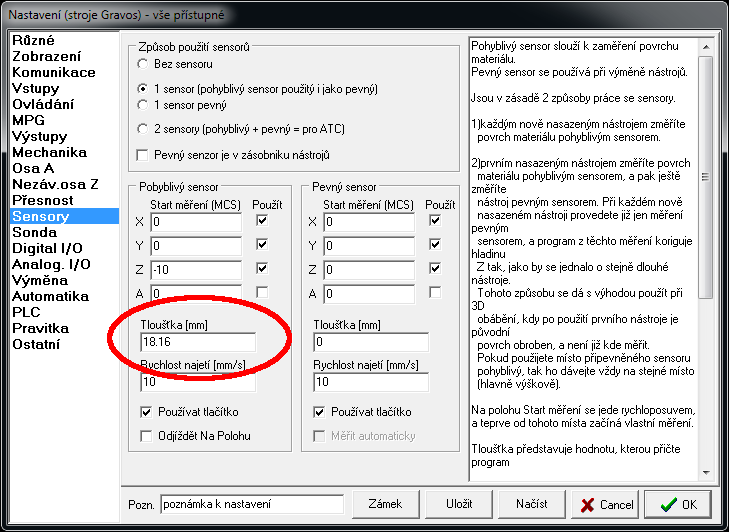
Task: Open the Komunikace settings category
Action: [x=54, y=72]
